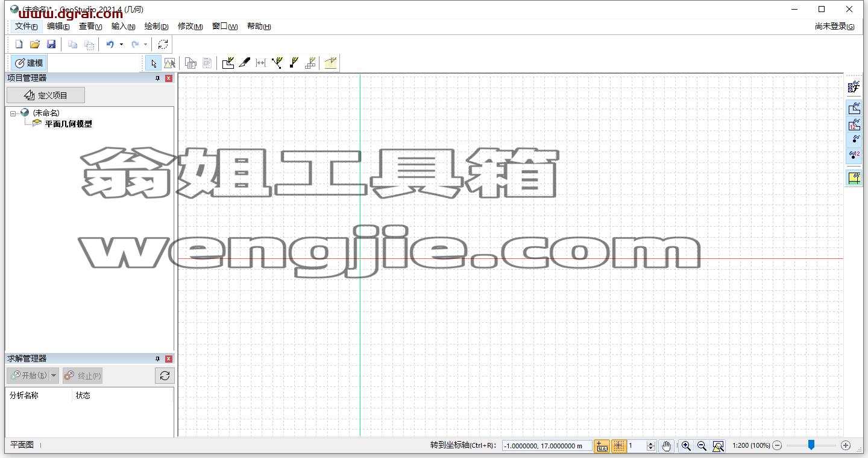Click the copy-pages icon next to selection tools
The image size is (868, 458).
[x=190, y=63]
